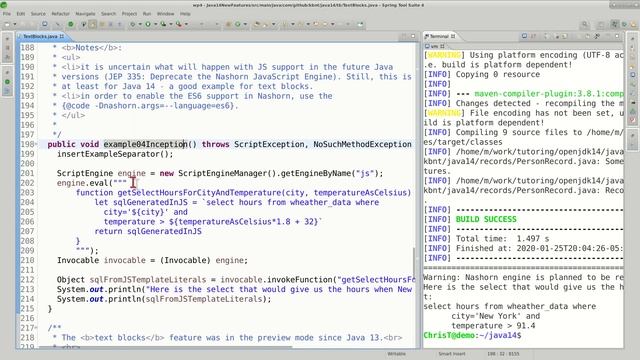Maximize the Terminal view panel

pyautogui.click(x=617, y=36)
